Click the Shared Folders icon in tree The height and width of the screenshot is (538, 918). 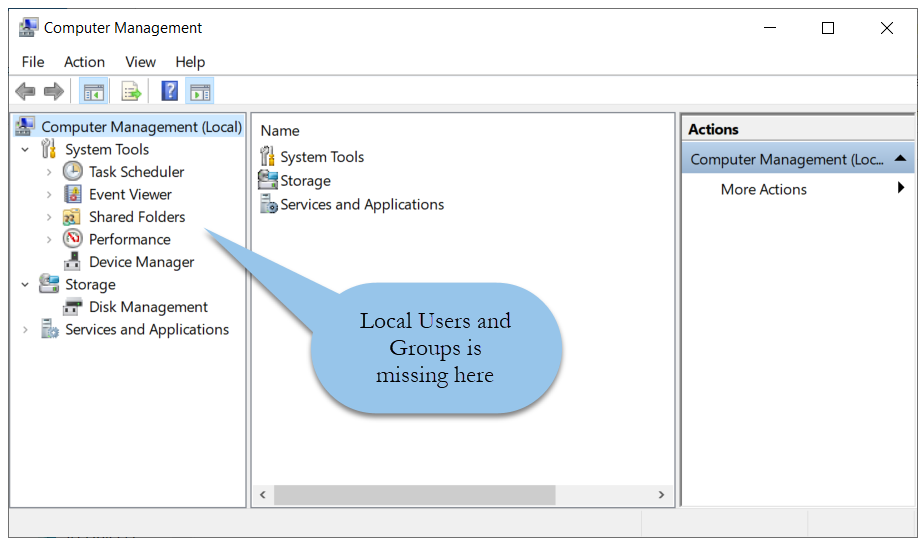point(71,217)
